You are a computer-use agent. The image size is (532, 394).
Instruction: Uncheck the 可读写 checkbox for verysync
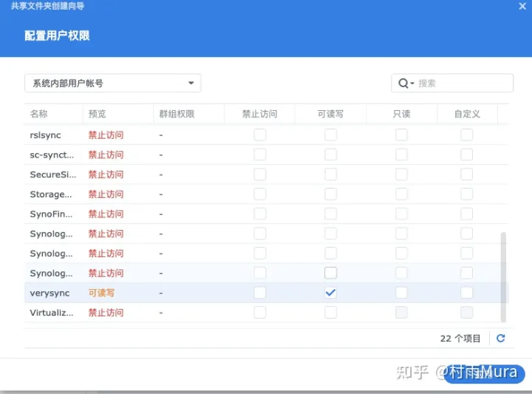pos(331,293)
